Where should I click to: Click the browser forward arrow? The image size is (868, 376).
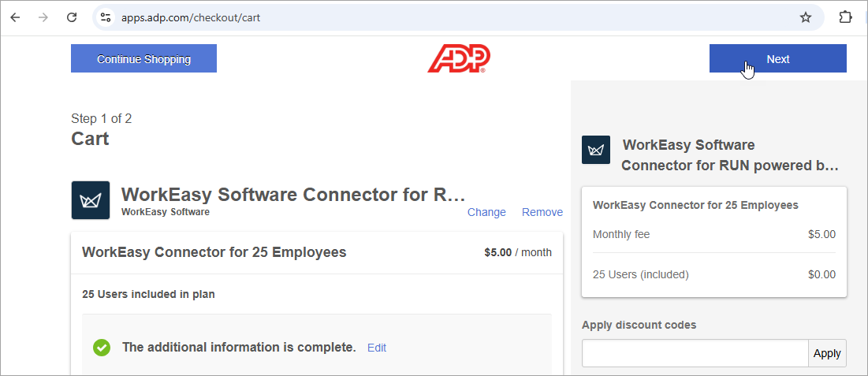point(43,17)
